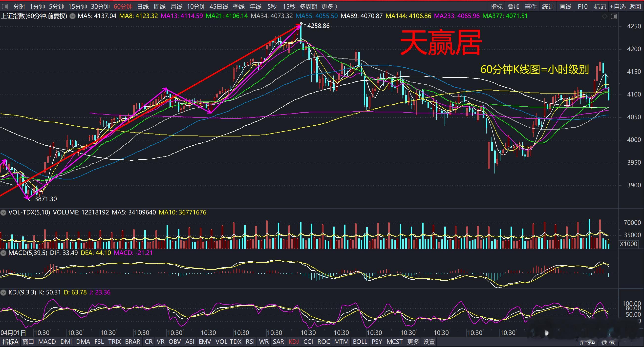The image size is (644, 347).
Task: Select the ASI indicator tab
Action: (x=190, y=342)
